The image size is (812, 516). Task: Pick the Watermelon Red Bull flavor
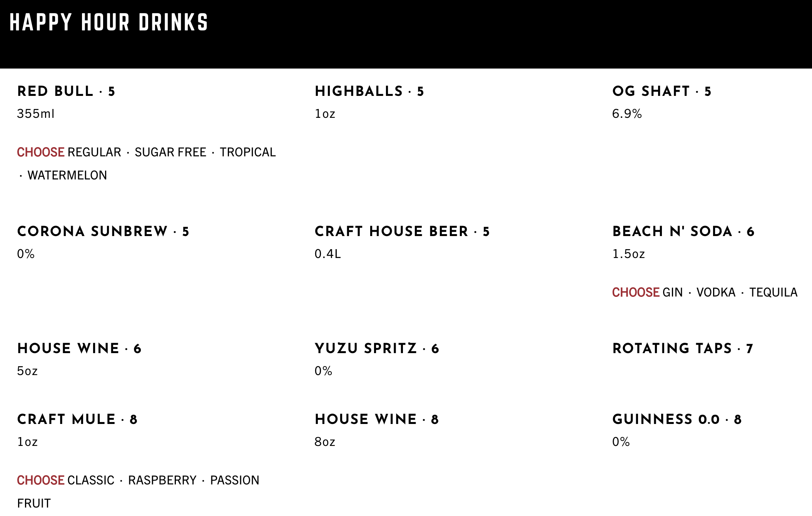tap(67, 175)
